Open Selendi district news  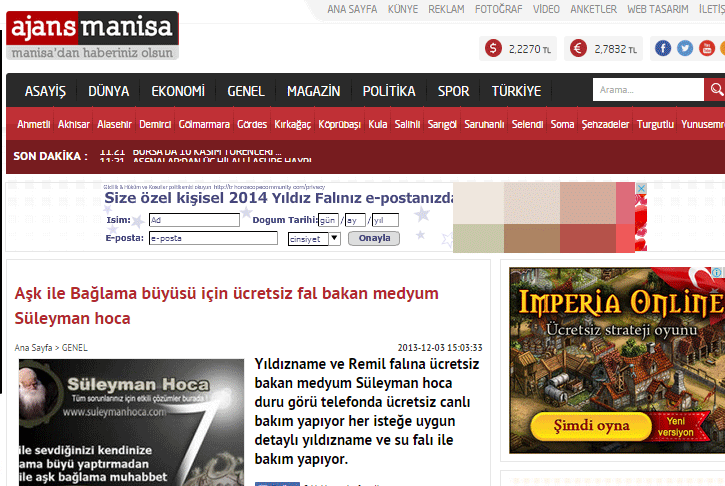[527, 124]
